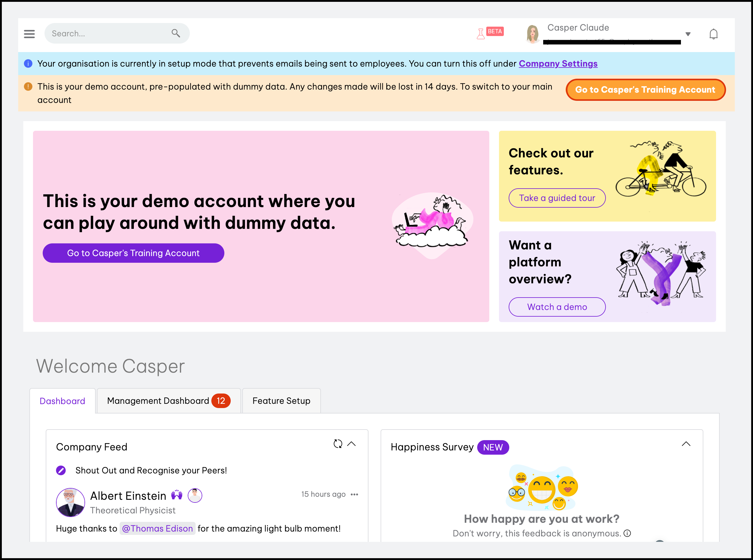753x560 pixels.
Task: Open the Feature Setup tab
Action: (x=281, y=401)
